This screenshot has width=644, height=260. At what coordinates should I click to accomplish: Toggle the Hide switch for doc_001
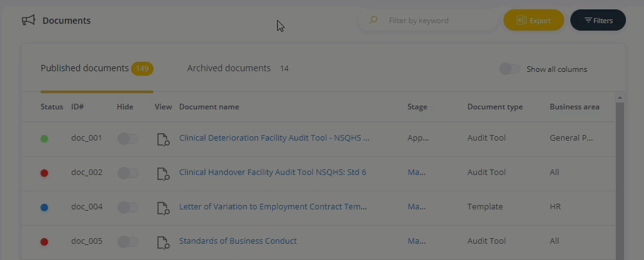tap(128, 139)
